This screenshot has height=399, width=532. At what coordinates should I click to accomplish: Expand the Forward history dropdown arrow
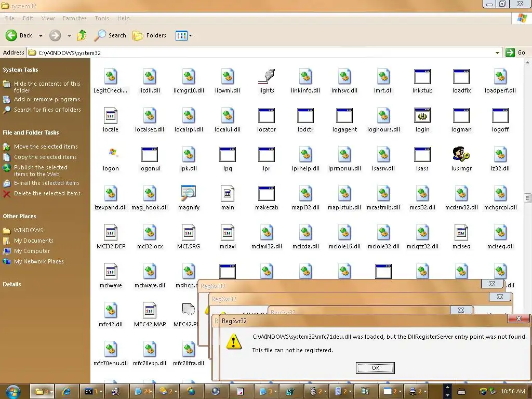pyautogui.click(x=69, y=35)
